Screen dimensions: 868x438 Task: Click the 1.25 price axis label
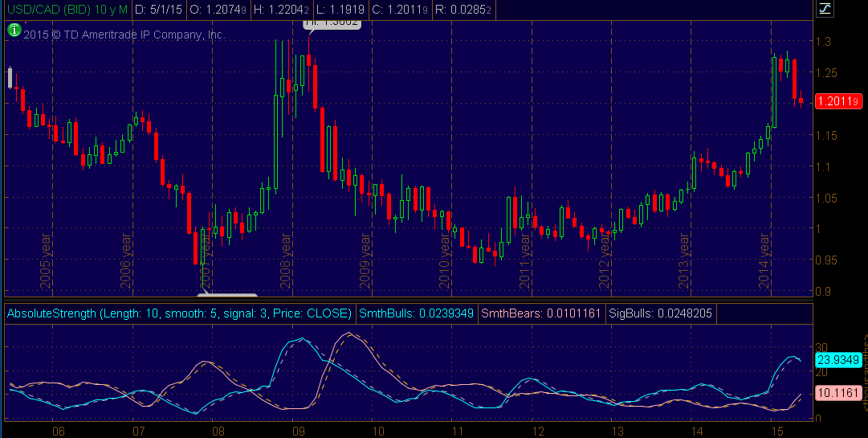point(826,73)
